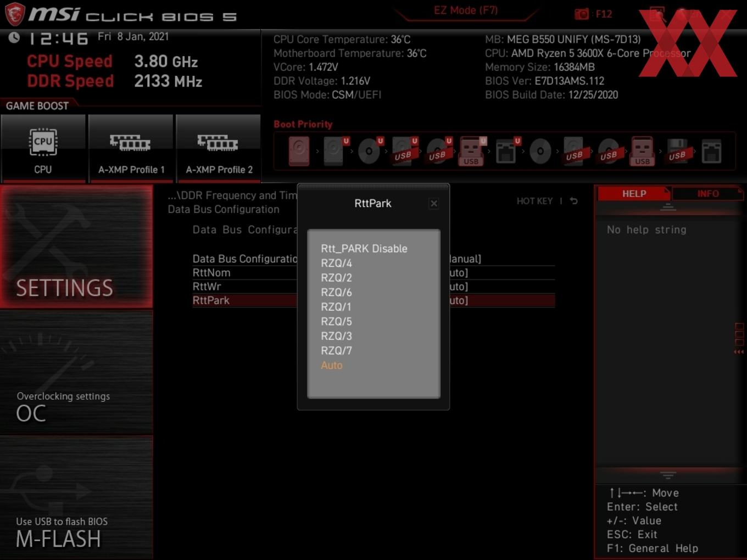Choose RZQ/3 in the RttPark list
Screen dimensions: 747x560
pos(337,336)
